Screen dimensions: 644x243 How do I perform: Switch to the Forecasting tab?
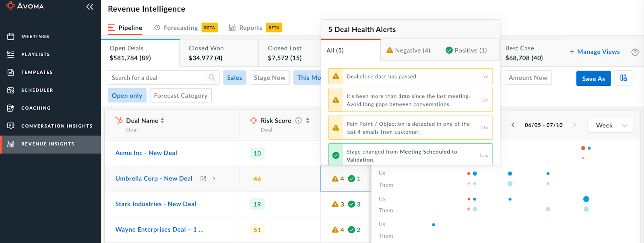(x=180, y=28)
